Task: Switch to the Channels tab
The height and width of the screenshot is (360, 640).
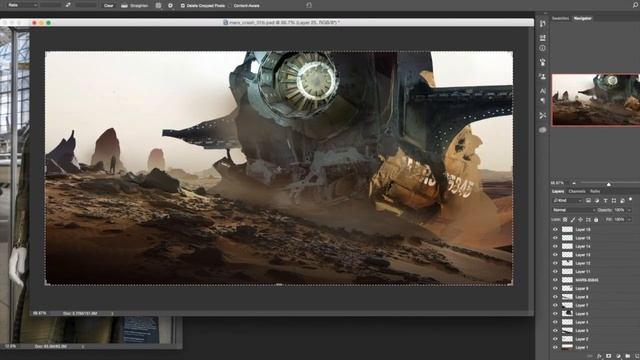Action: click(577, 191)
